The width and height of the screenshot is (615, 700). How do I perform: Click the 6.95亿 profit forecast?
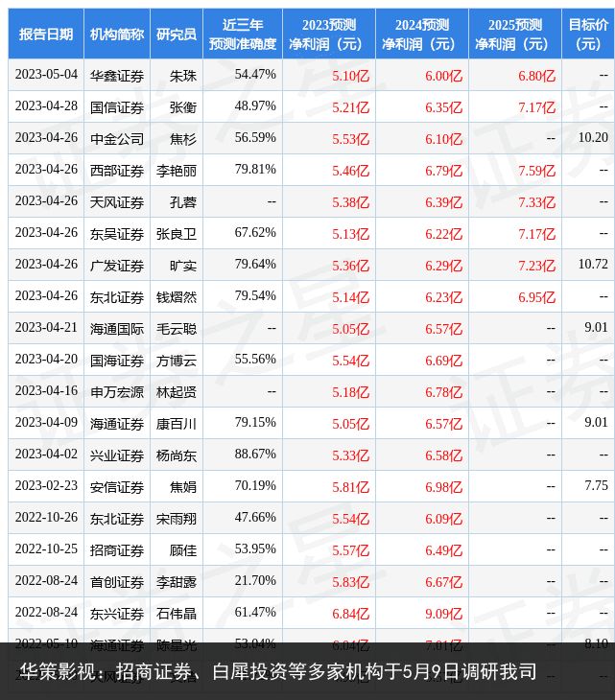[537, 297]
